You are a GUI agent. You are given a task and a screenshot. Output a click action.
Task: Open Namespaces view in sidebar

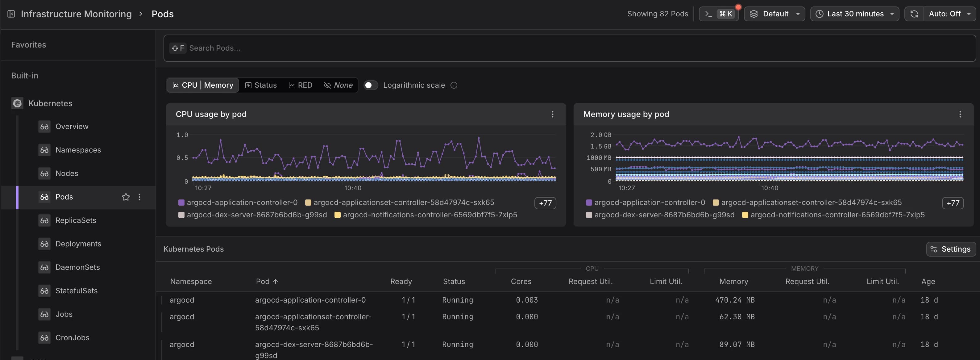click(x=78, y=150)
